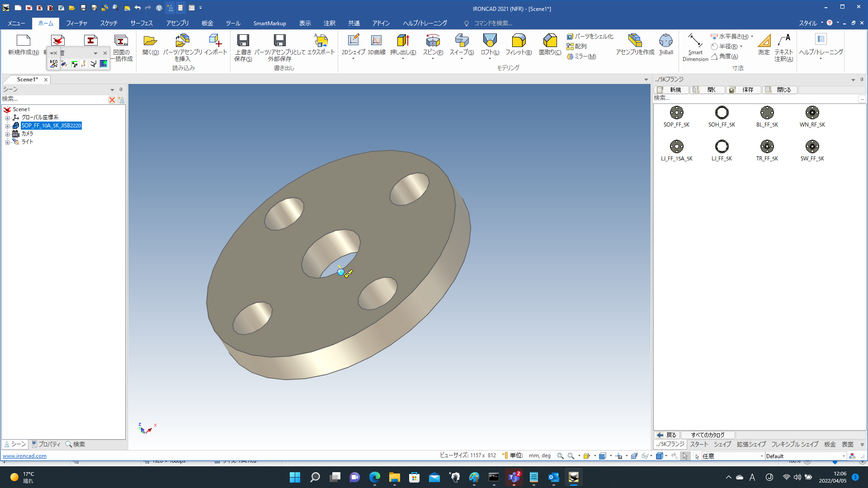The height and width of the screenshot is (488, 868).
Task: Select BL_FF_5K flange catalog item
Action: click(767, 113)
